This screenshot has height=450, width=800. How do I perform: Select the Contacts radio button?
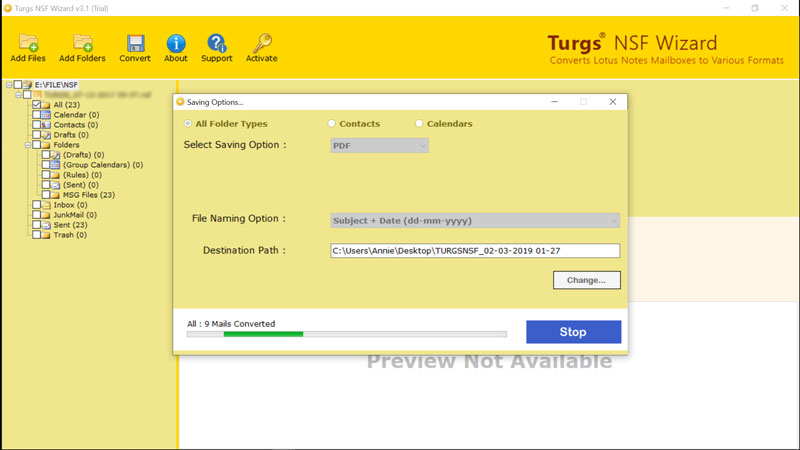(332, 123)
